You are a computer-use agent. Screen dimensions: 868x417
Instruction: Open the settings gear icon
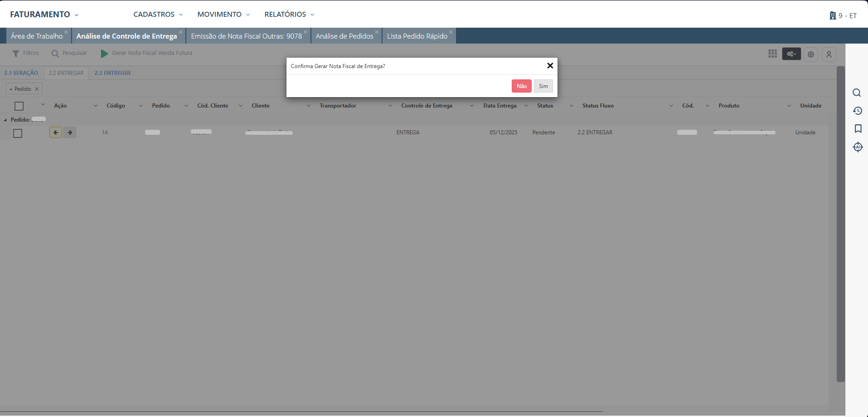(x=810, y=54)
